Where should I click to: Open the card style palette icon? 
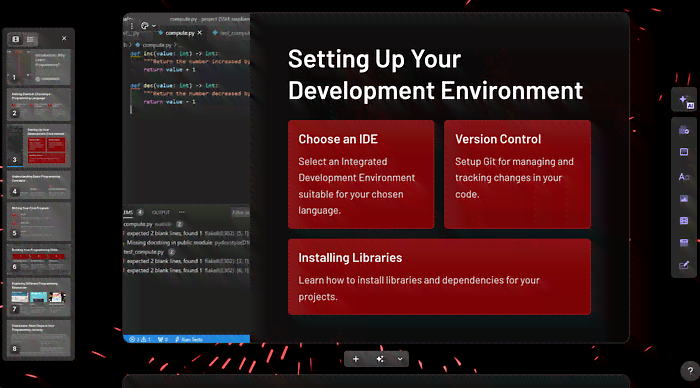pyautogui.click(x=144, y=26)
